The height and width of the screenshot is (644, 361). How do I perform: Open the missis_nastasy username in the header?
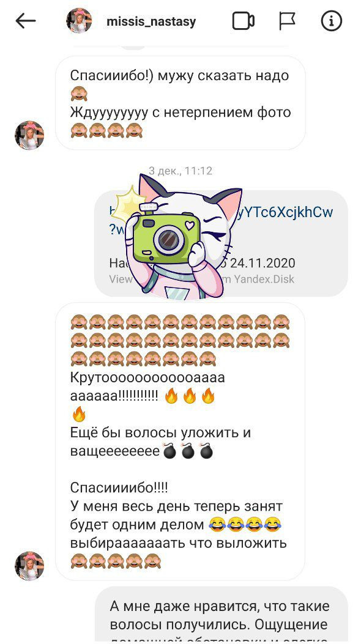pos(151,21)
